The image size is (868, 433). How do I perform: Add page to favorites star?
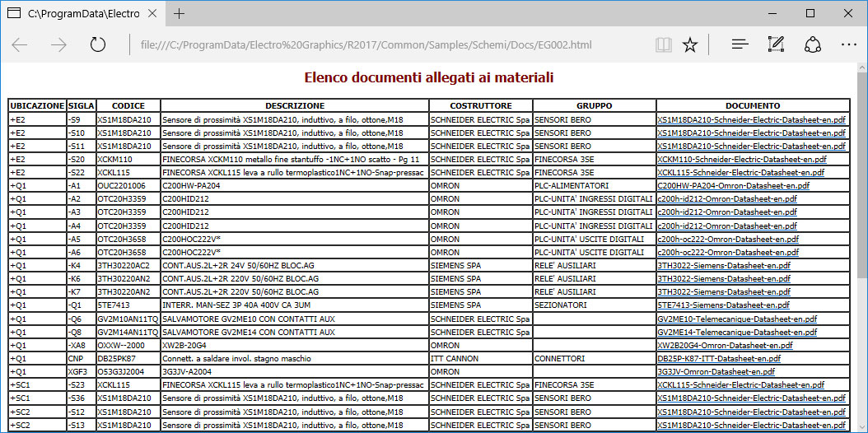point(690,44)
